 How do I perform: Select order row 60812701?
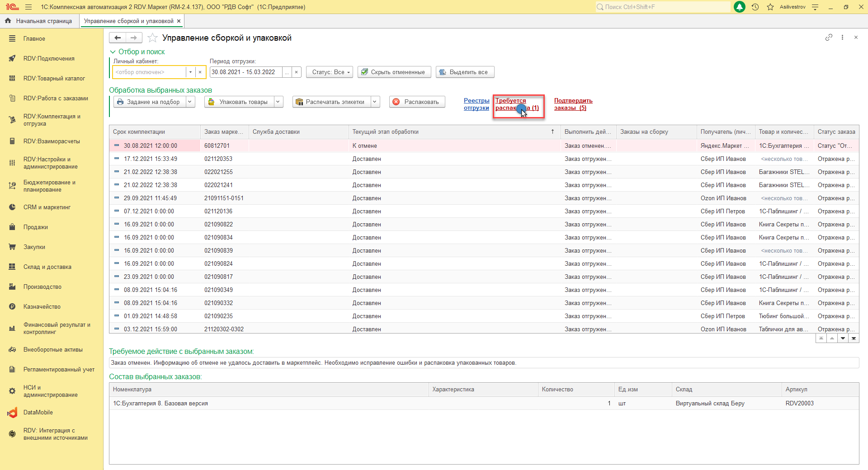coord(484,146)
